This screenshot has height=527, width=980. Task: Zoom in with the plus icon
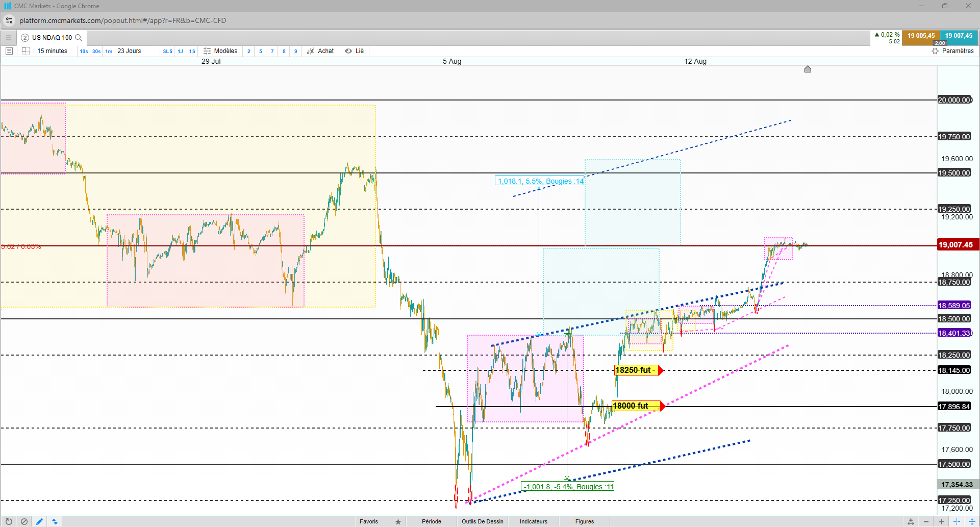tap(941, 521)
